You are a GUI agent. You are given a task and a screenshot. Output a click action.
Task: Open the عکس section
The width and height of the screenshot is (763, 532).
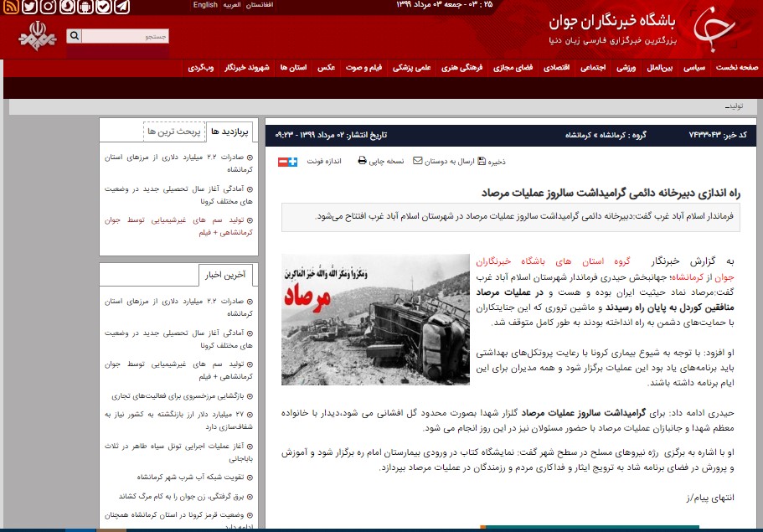pyautogui.click(x=326, y=68)
